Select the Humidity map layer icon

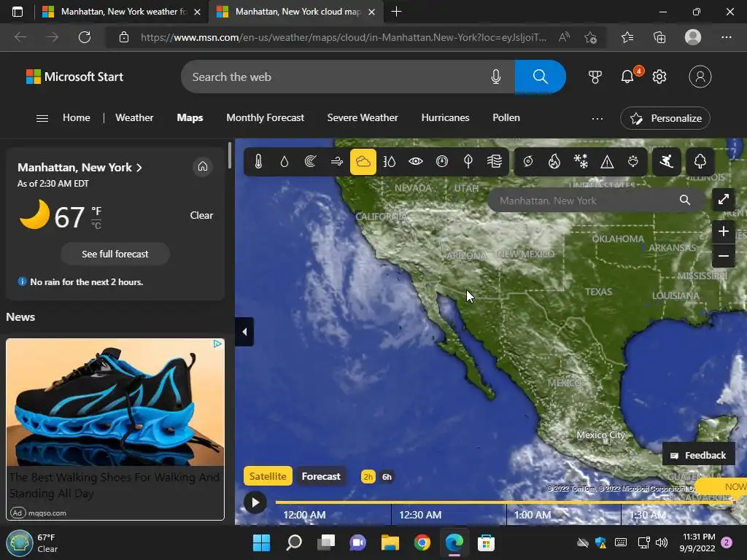390,162
